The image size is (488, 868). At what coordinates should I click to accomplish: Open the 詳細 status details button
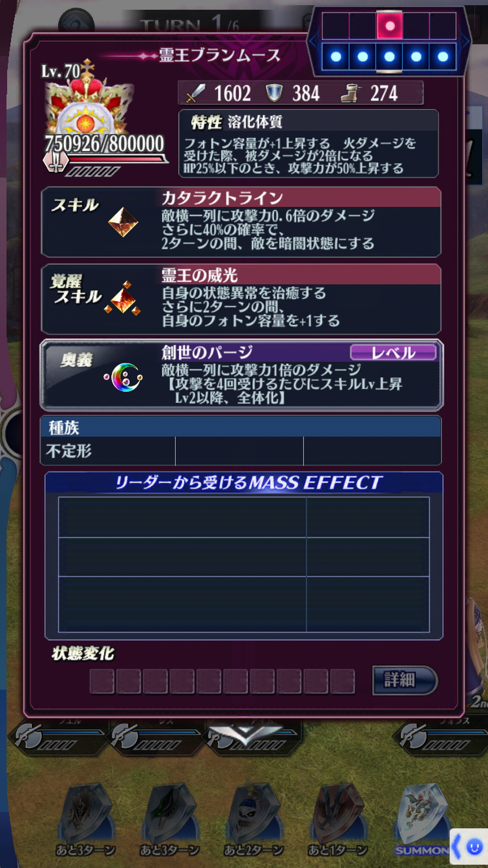(405, 680)
